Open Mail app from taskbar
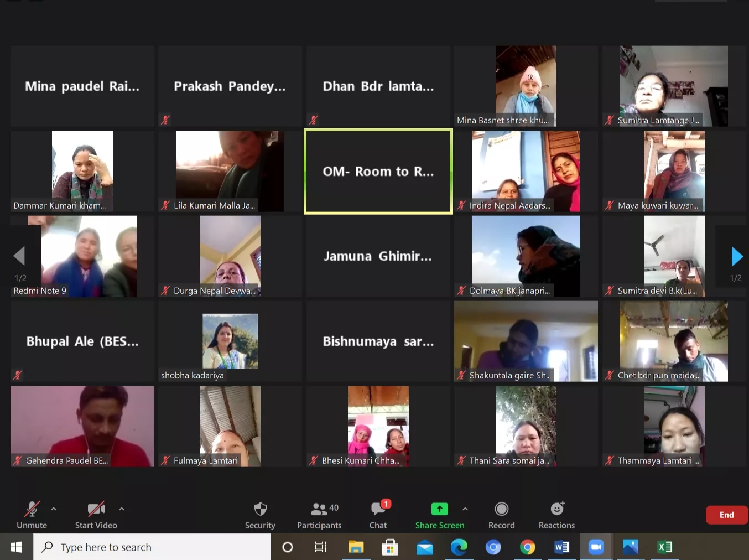 click(424, 547)
